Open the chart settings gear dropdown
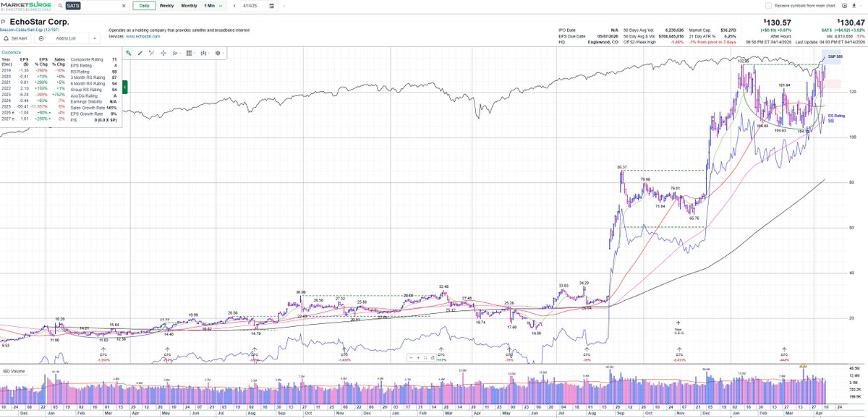Image resolution: width=868 pixels, height=418 pixels. (x=218, y=53)
